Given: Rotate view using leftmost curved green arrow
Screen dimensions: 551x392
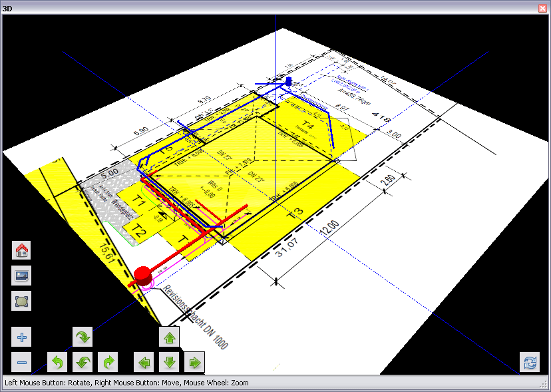Looking at the screenshot, I should (57, 363).
